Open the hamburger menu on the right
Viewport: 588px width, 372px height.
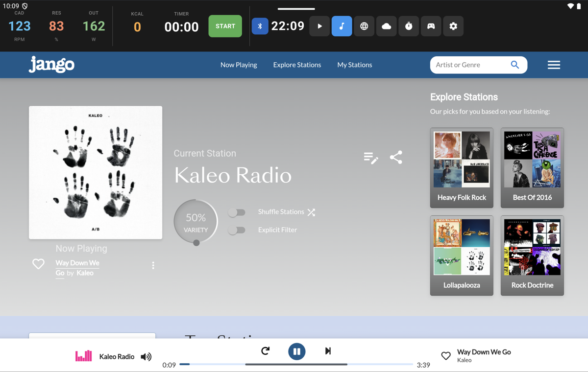click(554, 65)
